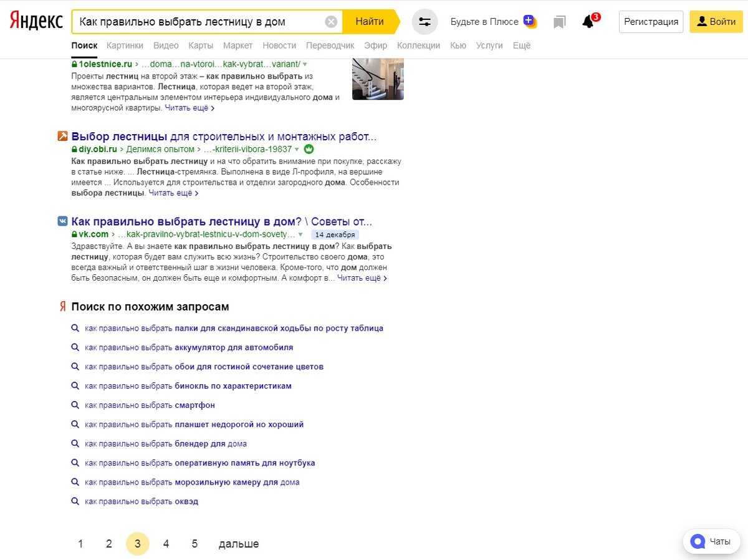Expand Читать ещё of 1olestnice.ru snippet
Image resolution: width=748 pixels, height=560 pixels.
[189, 108]
